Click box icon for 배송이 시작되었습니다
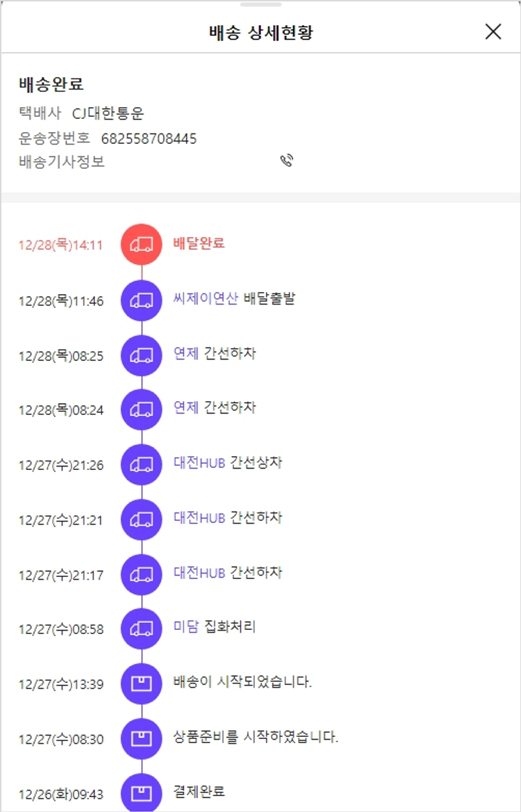This screenshot has width=521, height=812. click(x=142, y=683)
